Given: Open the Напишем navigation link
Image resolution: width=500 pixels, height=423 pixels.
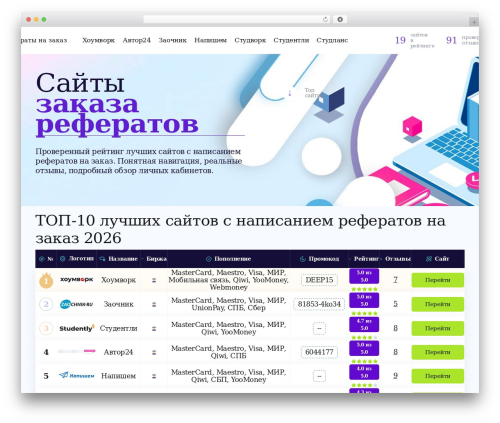Looking at the screenshot, I should 210,40.
